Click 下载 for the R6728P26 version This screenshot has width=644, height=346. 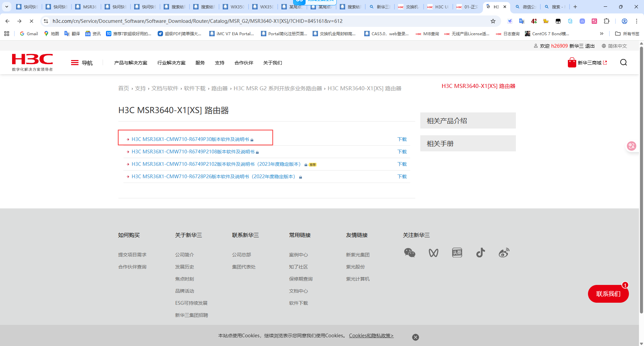click(402, 177)
